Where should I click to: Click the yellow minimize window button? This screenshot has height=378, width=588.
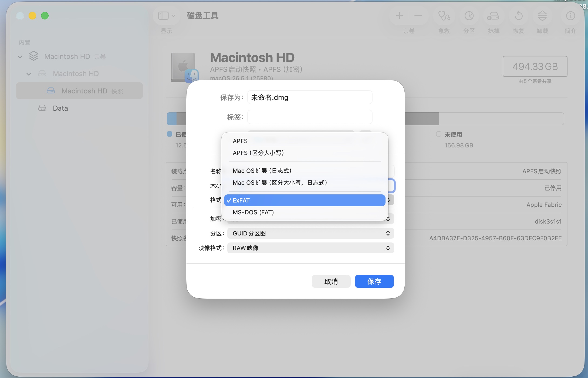(x=32, y=16)
